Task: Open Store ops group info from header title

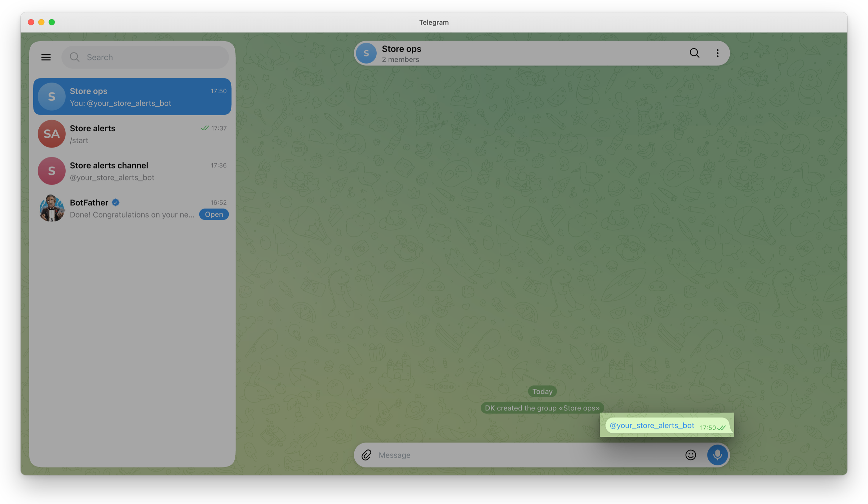Action: (x=401, y=49)
